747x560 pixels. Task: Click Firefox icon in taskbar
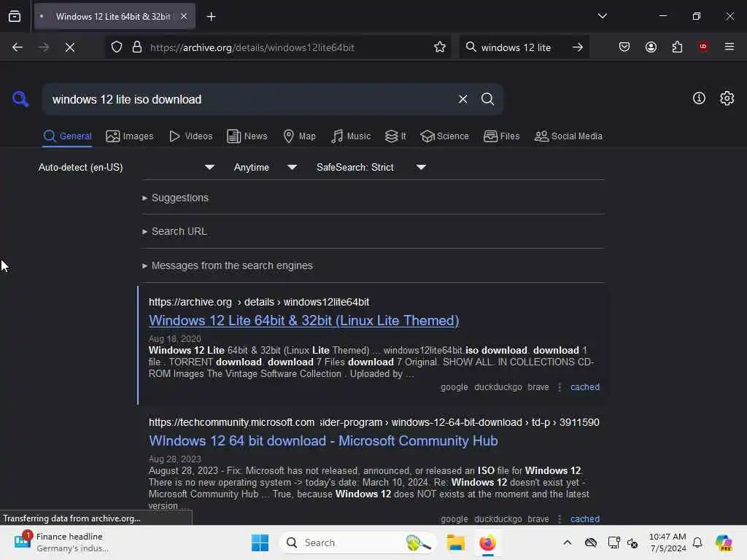tap(487, 542)
